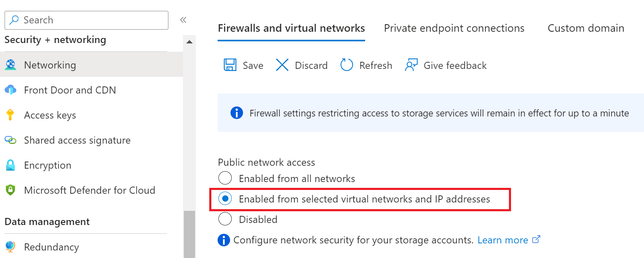Screen dimensions: 644x258
Task: Select Enabled from selected virtual networks radio
Action: tap(225, 199)
